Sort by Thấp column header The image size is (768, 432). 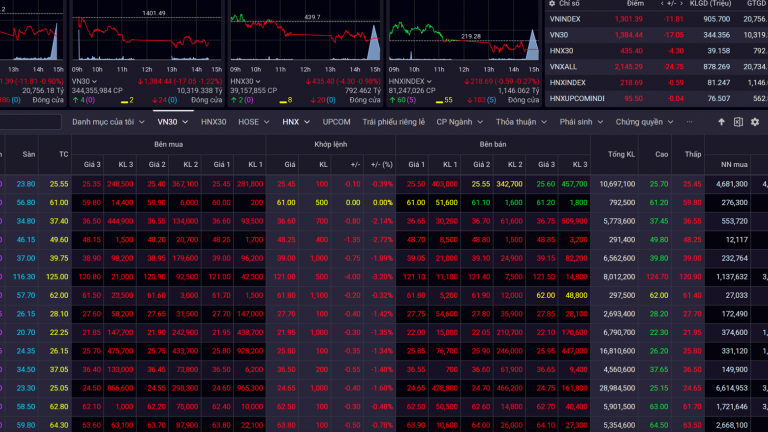[x=693, y=154]
